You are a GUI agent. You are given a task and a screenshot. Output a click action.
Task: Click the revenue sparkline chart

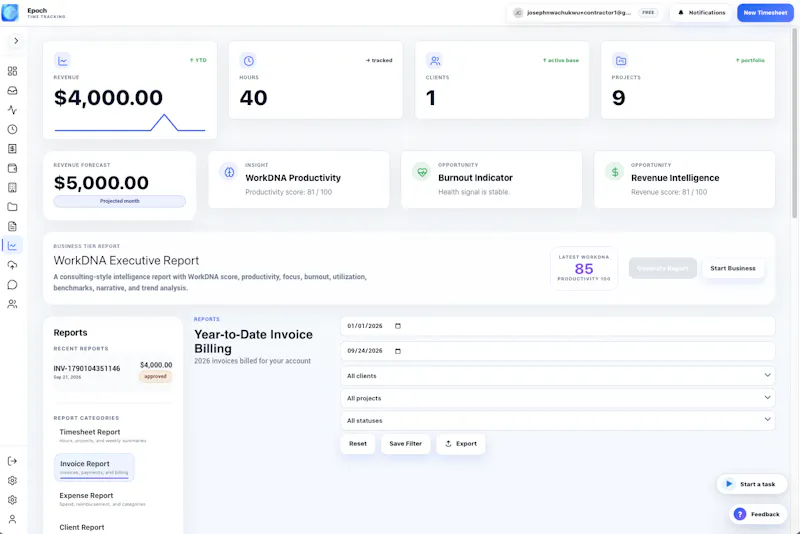click(130, 122)
